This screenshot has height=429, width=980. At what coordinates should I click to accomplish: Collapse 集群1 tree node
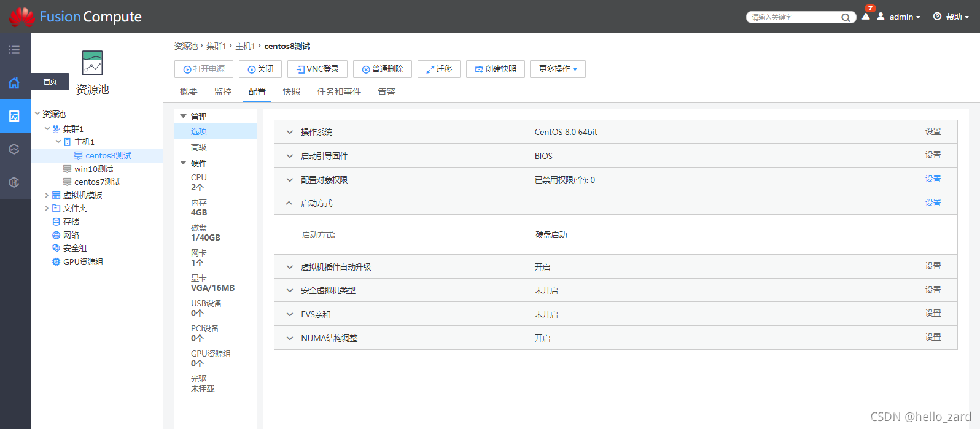pos(47,129)
